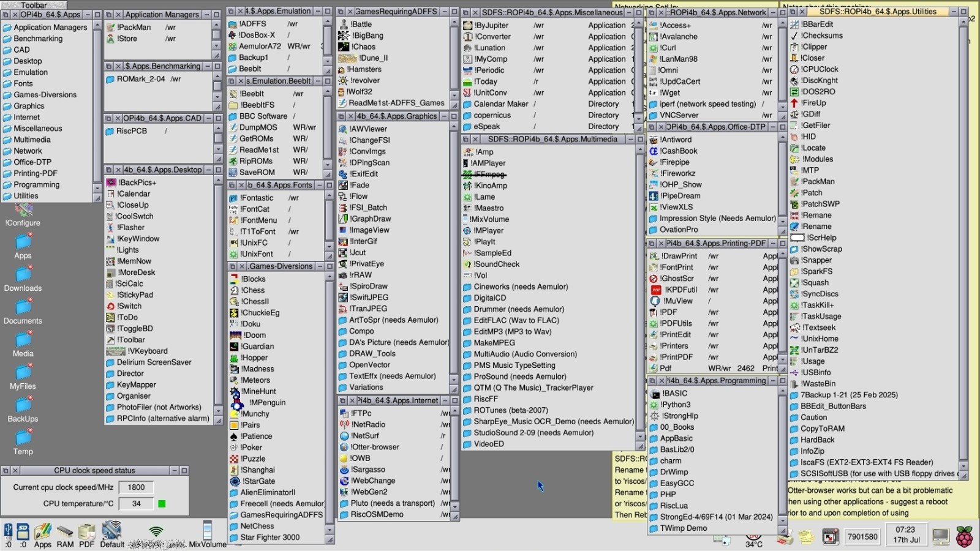Open !PackMan in Application Managers window
This screenshot has height=551, width=980.
pos(129,28)
